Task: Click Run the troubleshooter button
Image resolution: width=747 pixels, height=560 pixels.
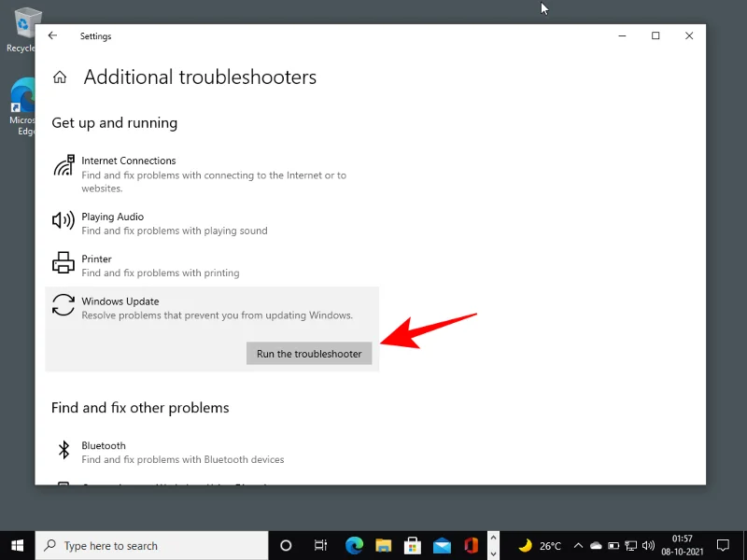Action: (x=309, y=353)
